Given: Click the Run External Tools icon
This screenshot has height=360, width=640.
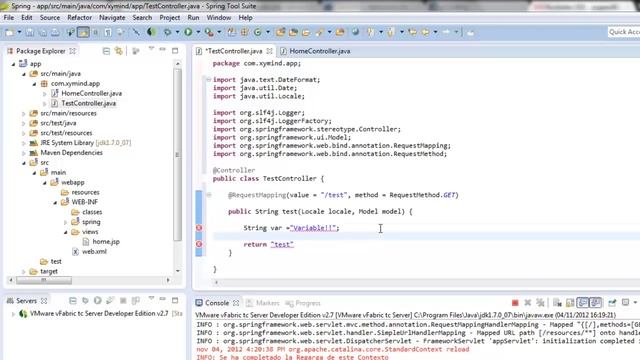Looking at the screenshot, I should pyautogui.click(x=209, y=32).
